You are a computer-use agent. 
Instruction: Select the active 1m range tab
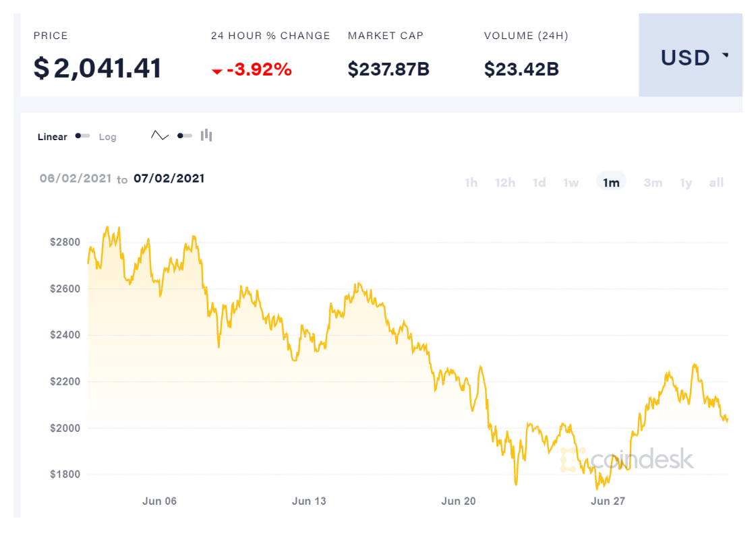pos(611,183)
